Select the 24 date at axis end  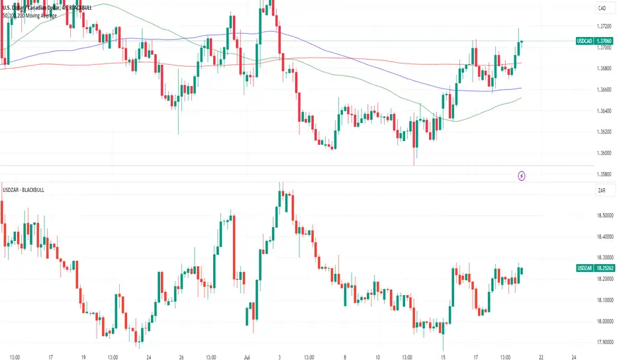[x=574, y=357]
